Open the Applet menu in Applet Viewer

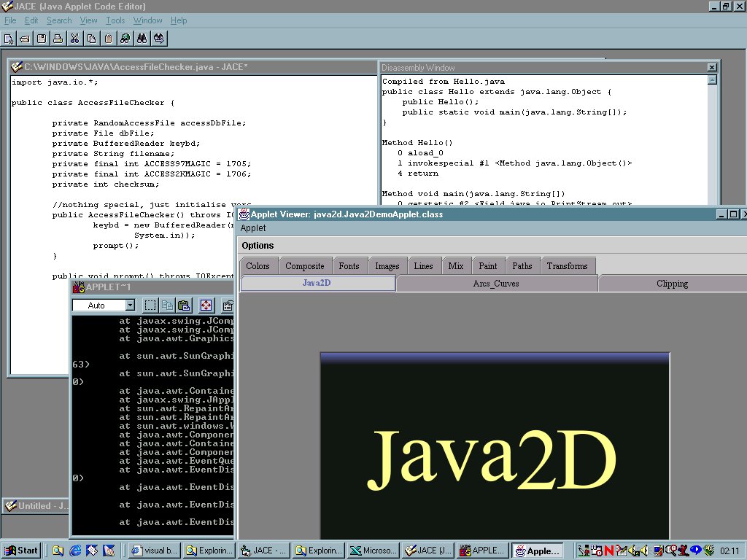click(x=253, y=228)
